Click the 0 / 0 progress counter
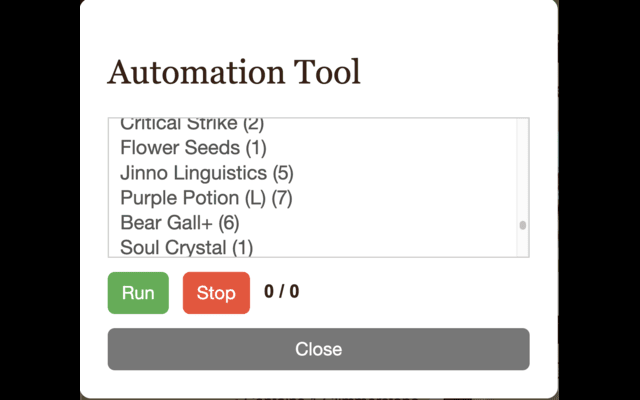This screenshot has height=400, width=640. click(x=281, y=292)
